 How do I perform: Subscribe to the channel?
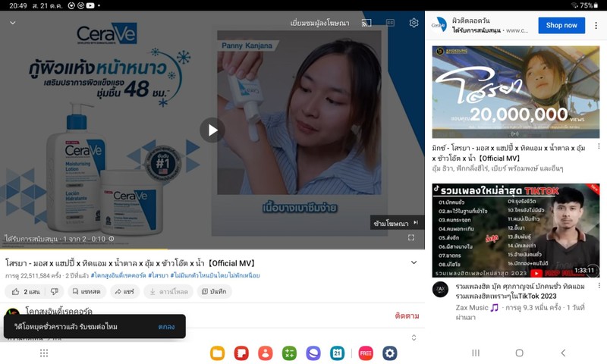(407, 315)
